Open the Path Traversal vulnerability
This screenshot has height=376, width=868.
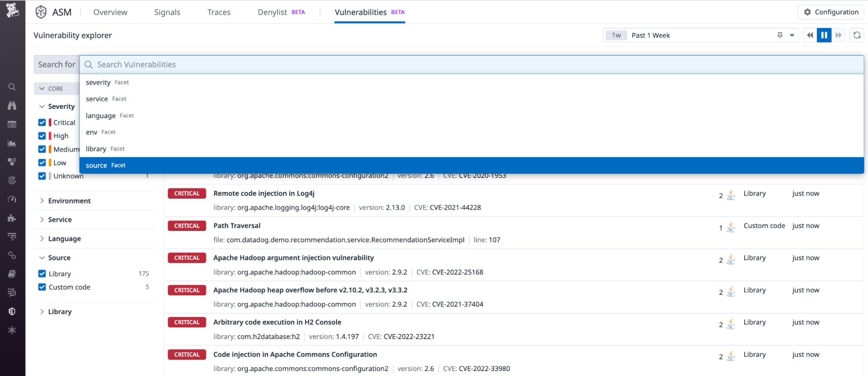[x=237, y=226]
